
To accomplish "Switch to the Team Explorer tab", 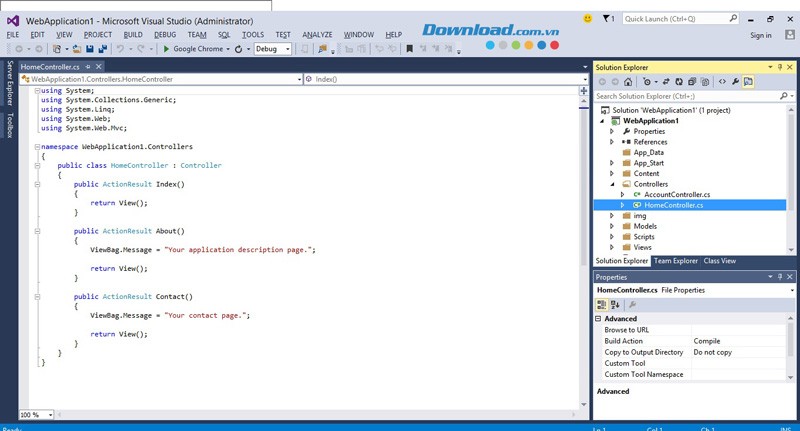I will tap(676, 261).
